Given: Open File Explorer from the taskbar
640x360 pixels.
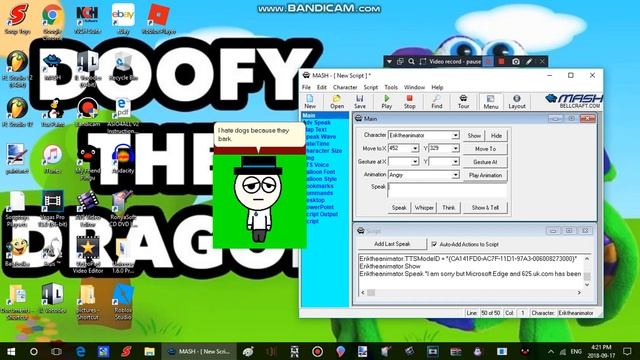Looking at the screenshot, I should (149, 351).
